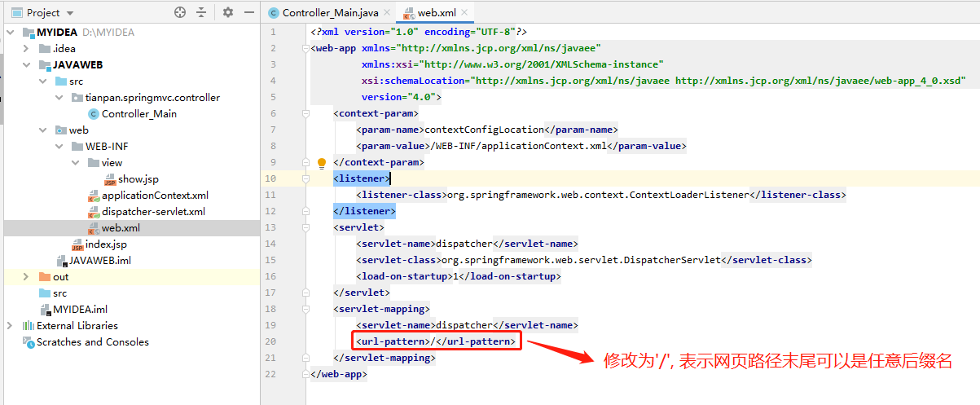The image size is (980, 405).
Task: Click the closing web-app tag on line 22
Action: [339, 374]
